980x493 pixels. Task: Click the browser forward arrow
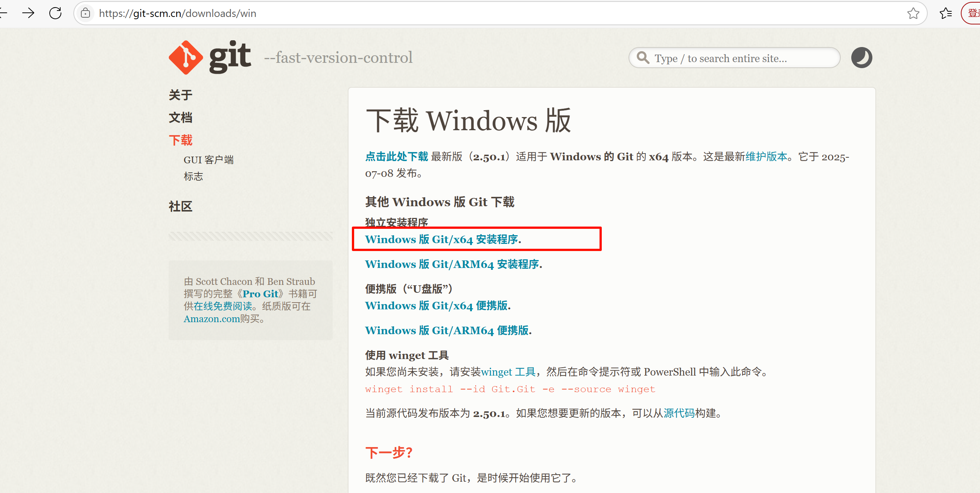coord(28,13)
